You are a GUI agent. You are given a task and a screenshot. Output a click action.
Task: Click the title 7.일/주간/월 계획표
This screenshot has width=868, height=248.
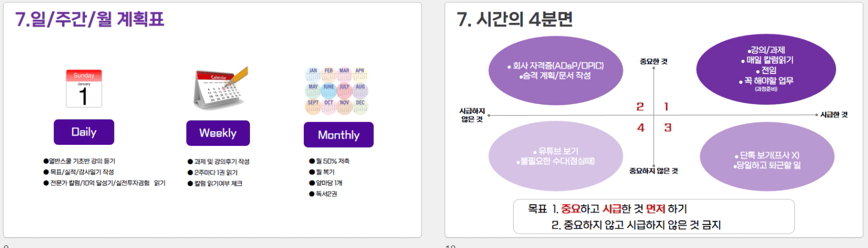tap(90, 19)
